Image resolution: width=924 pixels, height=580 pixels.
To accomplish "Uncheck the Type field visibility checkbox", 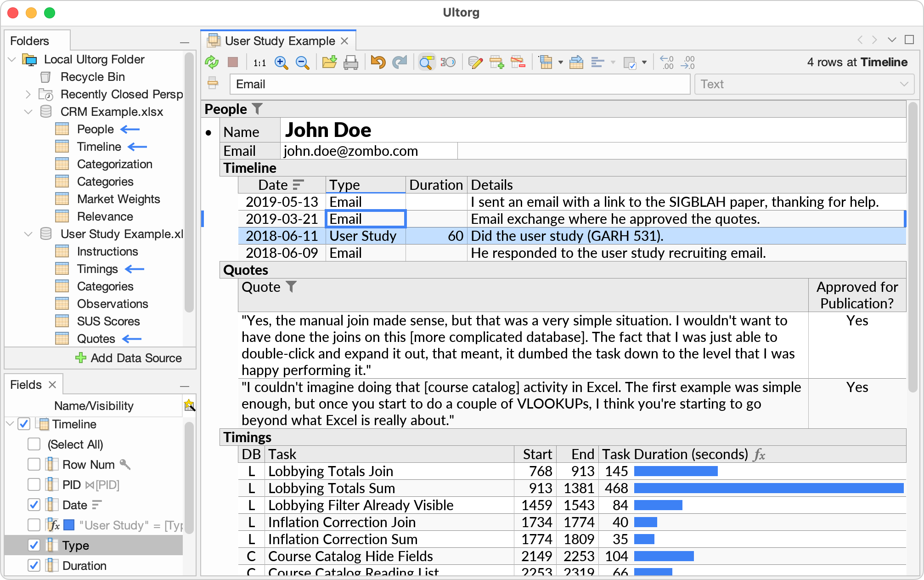I will pos(34,546).
